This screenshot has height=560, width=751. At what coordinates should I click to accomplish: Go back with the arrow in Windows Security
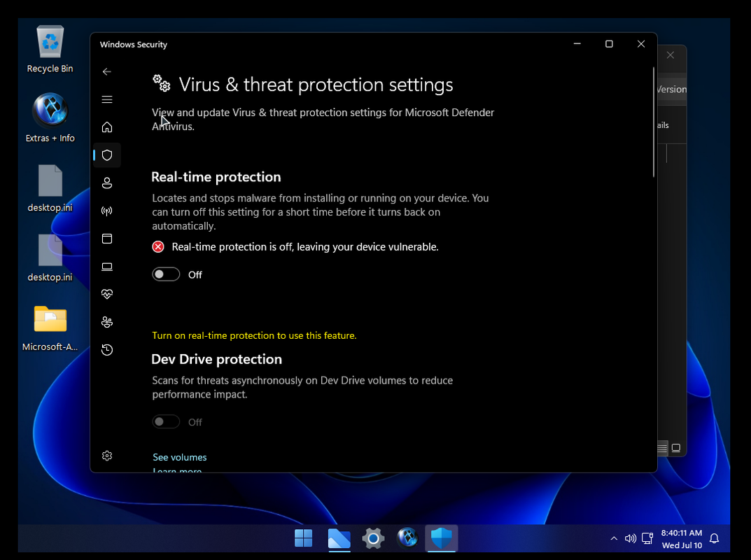tap(107, 72)
